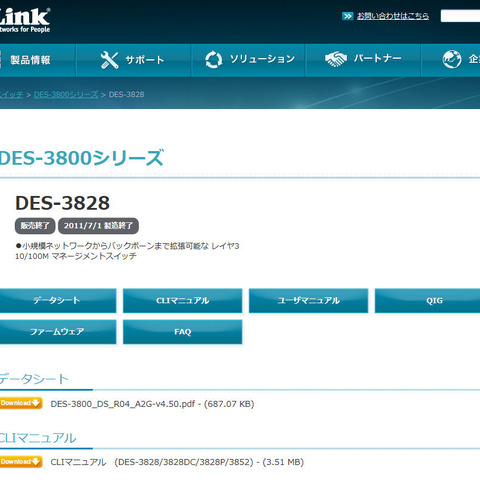This screenshot has width=480, height=480.
Task: Focus the search input field in header
Action: pyautogui.click(x=460, y=16)
